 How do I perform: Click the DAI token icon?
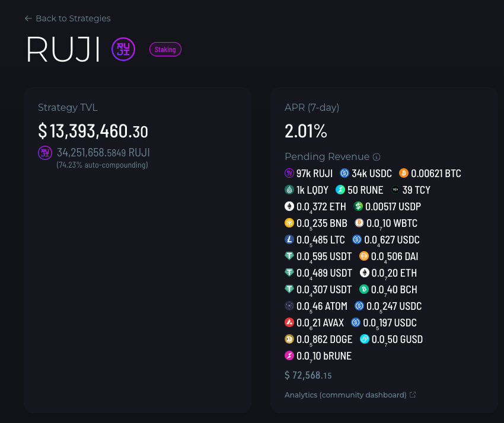[x=364, y=256]
